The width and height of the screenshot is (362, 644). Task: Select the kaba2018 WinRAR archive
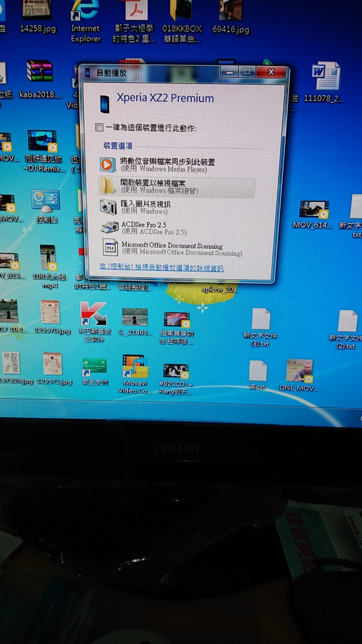pyautogui.click(x=40, y=79)
